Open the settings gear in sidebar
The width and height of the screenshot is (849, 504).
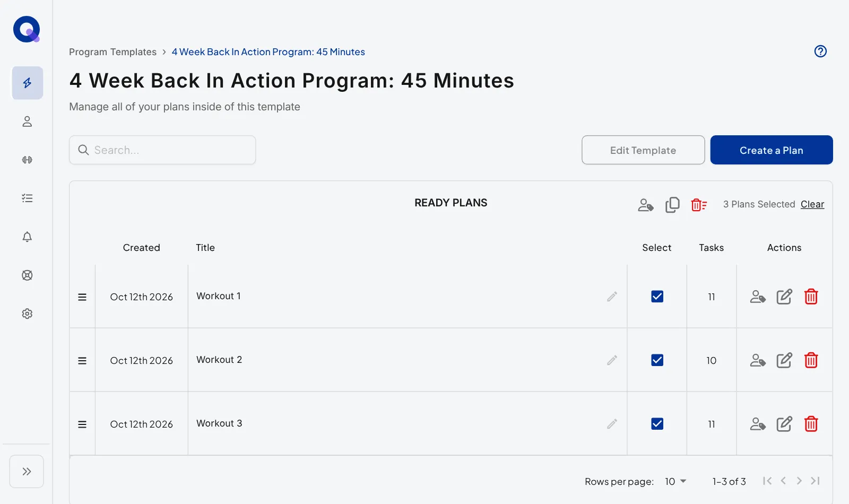pyautogui.click(x=27, y=314)
